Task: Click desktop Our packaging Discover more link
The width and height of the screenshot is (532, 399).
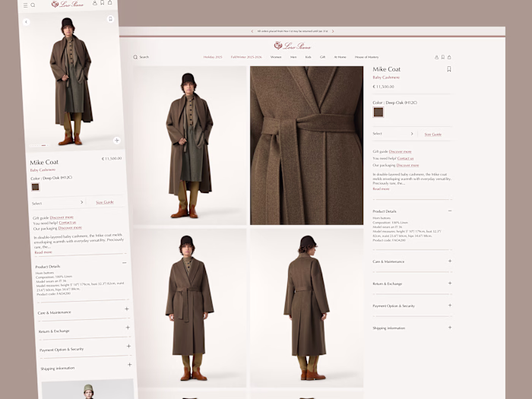Action: pyautogui.click(x=407, y=165)
